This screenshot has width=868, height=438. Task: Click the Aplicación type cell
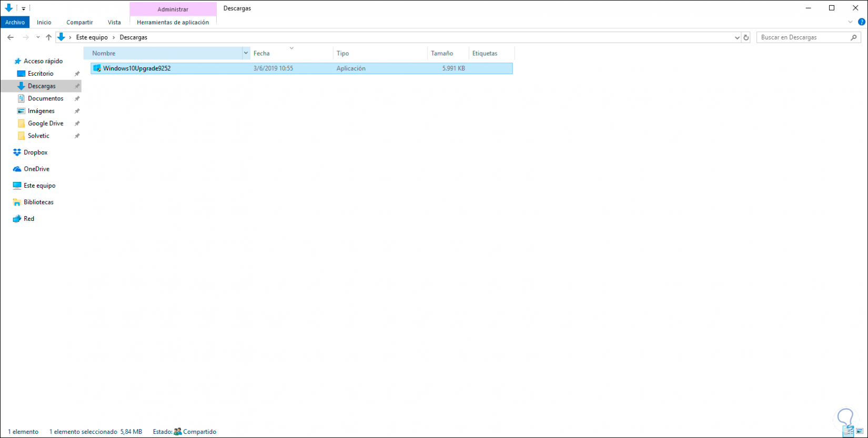(351, 68)
